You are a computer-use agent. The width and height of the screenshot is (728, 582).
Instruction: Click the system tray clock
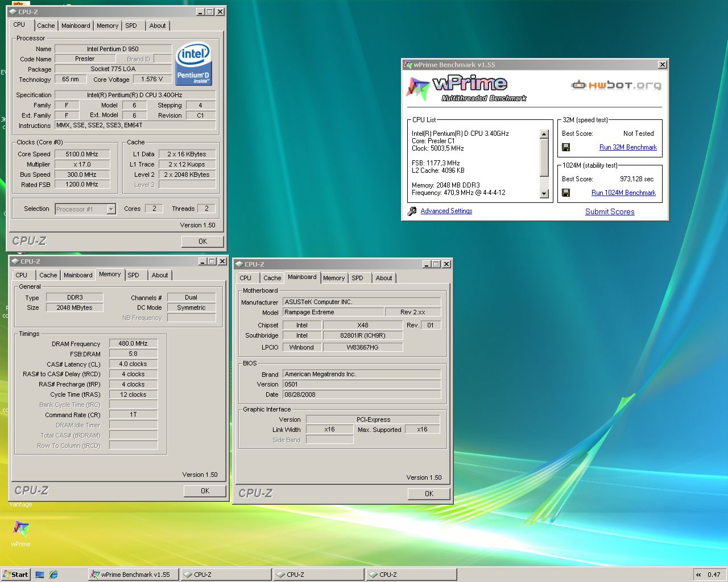pyautogui.click(x=714, y=575)
